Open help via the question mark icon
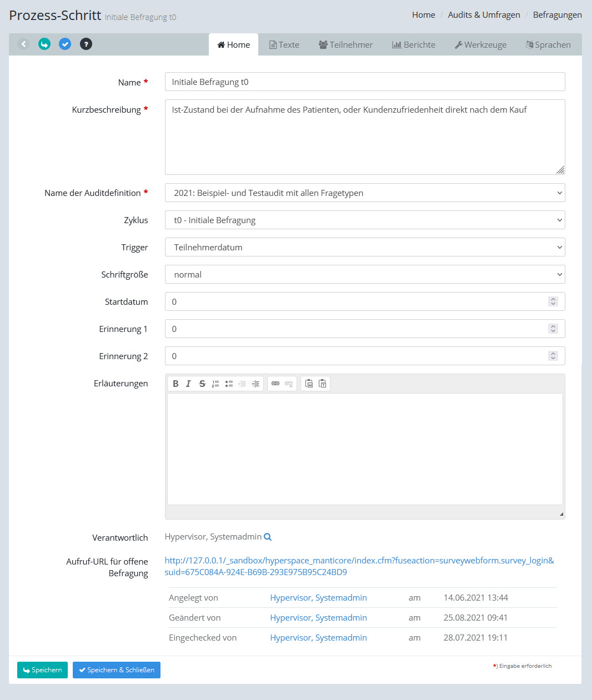592x700 pixels. [x=86, y=44]
